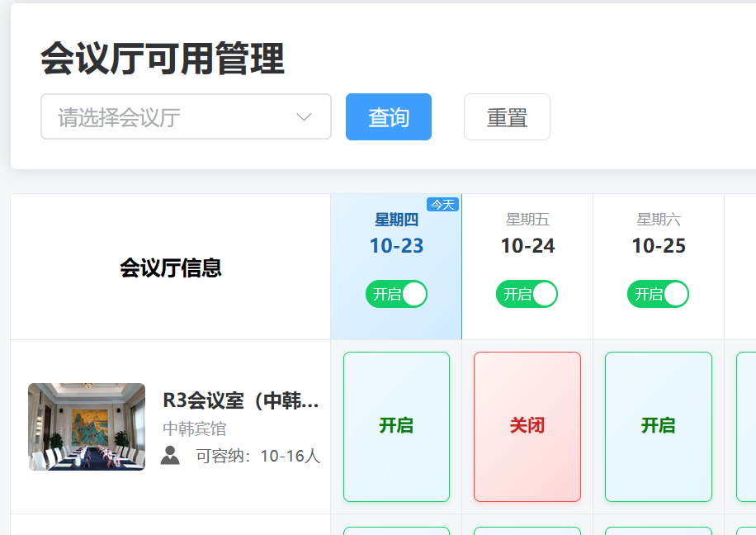This screenshot has width=756, height=535.
Task: Disable the 10-25 Saturday toggle
Action: click(658, 294)
